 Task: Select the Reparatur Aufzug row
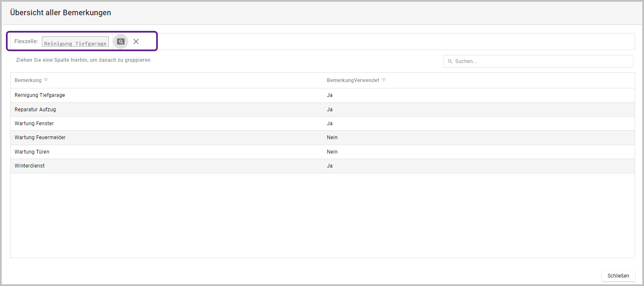tap(35, 110)
